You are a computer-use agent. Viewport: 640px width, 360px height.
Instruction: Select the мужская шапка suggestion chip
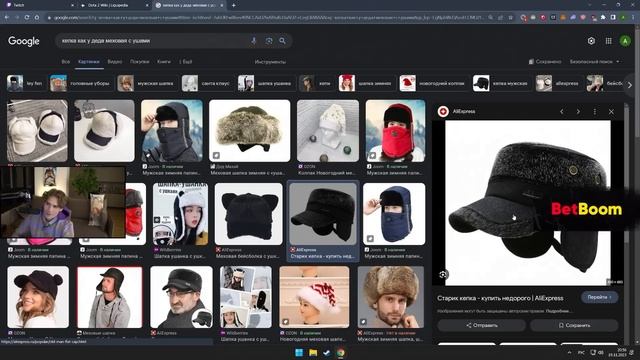(146, 83)
